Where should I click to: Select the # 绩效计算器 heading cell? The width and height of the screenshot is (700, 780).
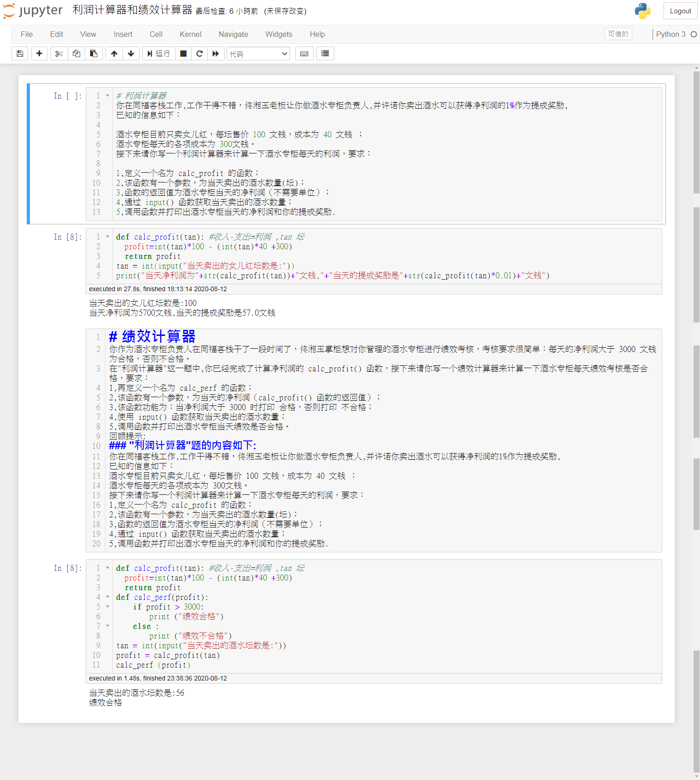point(152,336)
